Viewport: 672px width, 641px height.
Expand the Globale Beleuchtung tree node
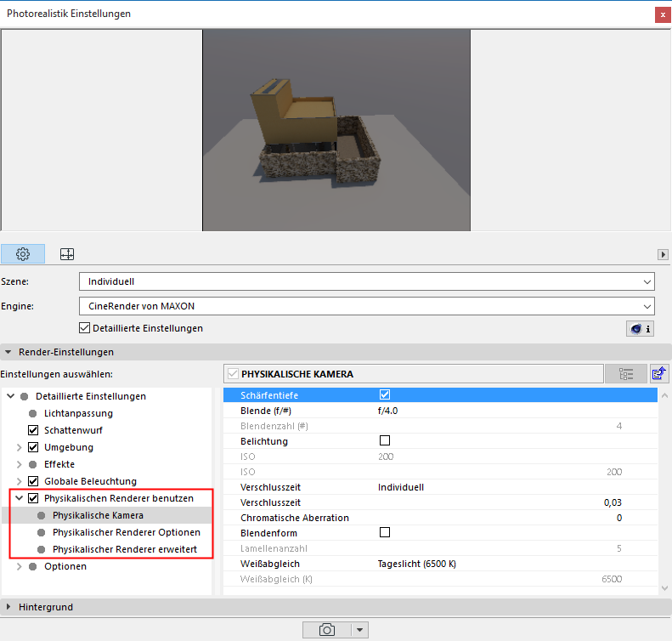[20, 481]
